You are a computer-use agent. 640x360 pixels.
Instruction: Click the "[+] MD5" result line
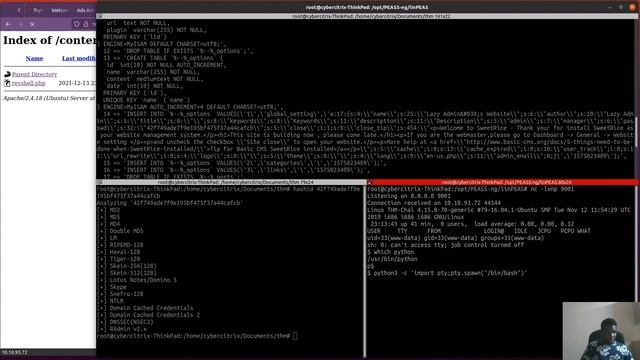[108, 217]
